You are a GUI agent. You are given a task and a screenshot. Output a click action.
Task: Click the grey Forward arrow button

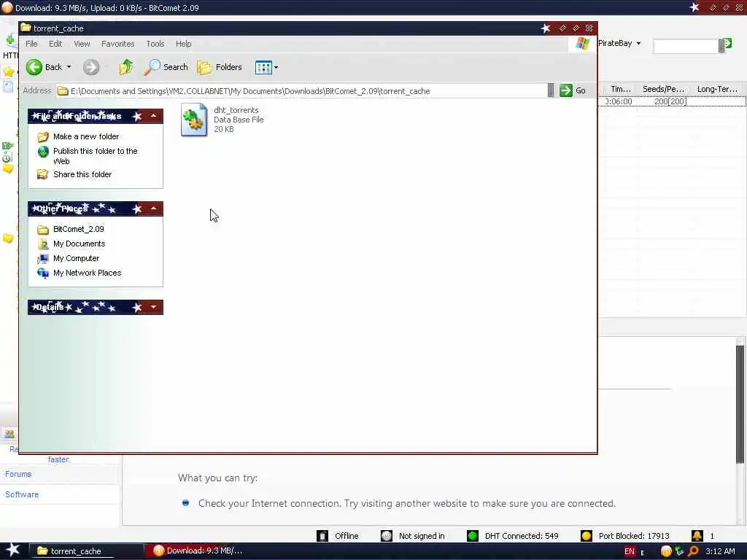[91, 67]
